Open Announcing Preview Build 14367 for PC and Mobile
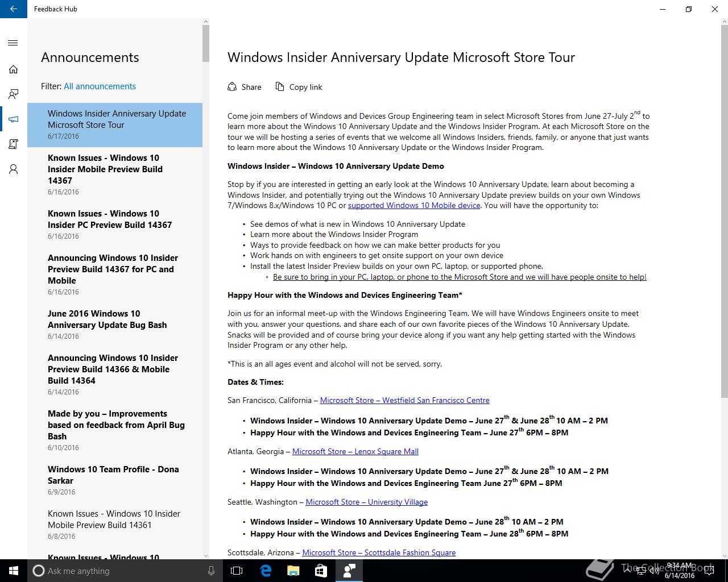Screen dimensions: 728x582 [115, 275]
